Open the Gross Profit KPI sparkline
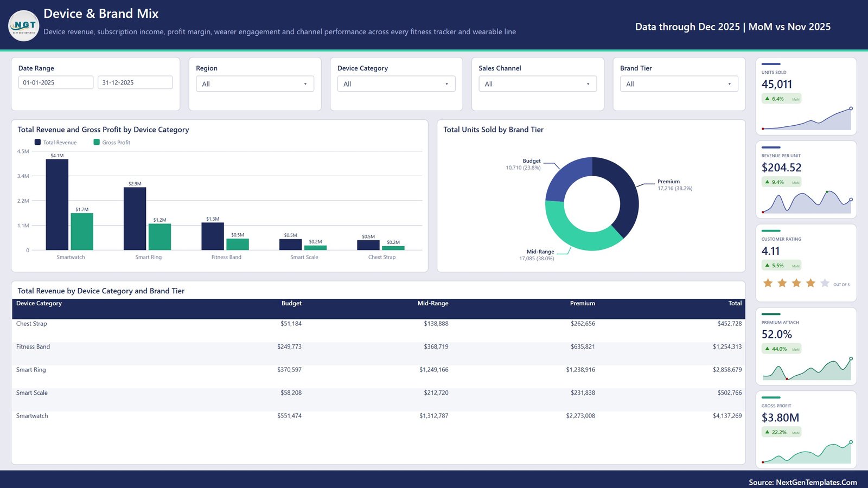 point(807,452)
